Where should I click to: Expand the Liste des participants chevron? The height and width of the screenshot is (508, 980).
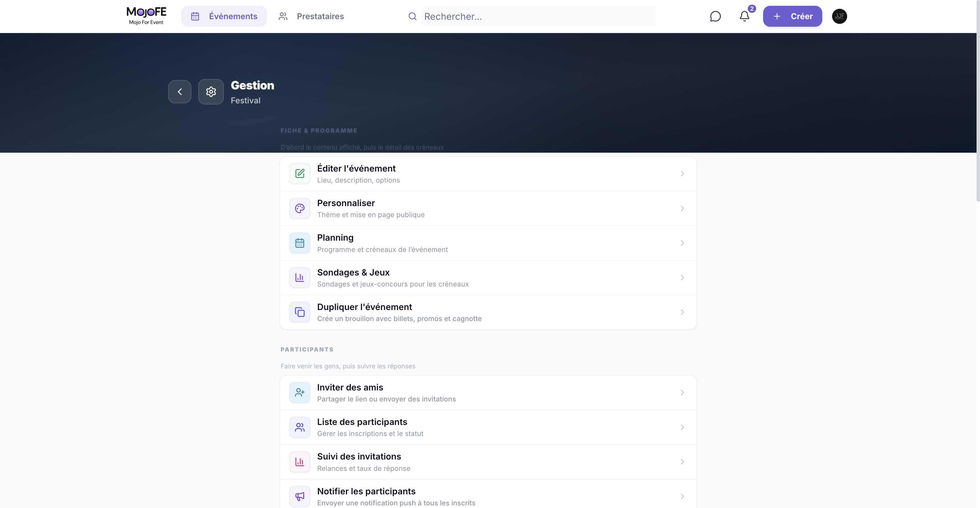point(682,427)
